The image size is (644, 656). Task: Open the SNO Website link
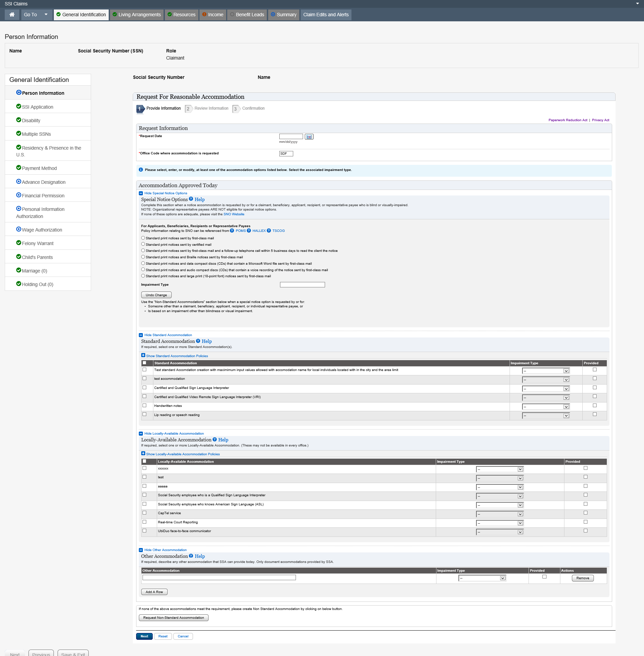click(234, 214)
